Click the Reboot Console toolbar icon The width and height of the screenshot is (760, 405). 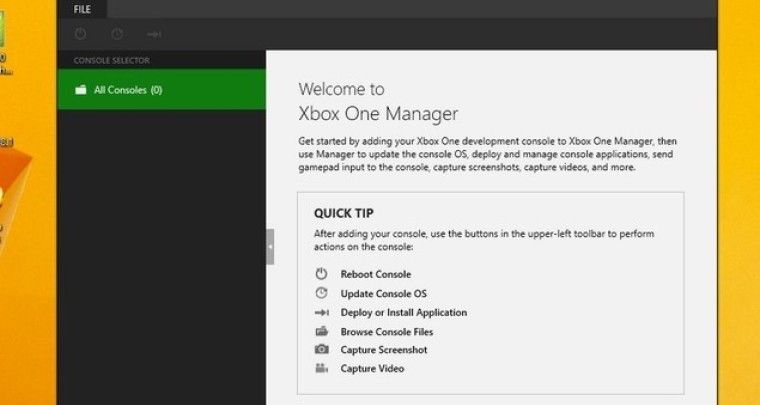click(x=81, y=34)
